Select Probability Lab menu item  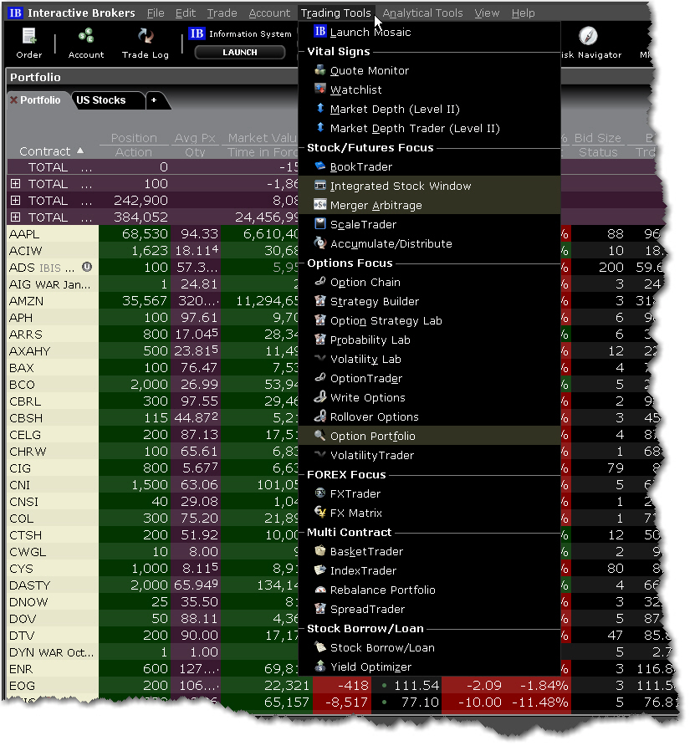tap(370, 340)
